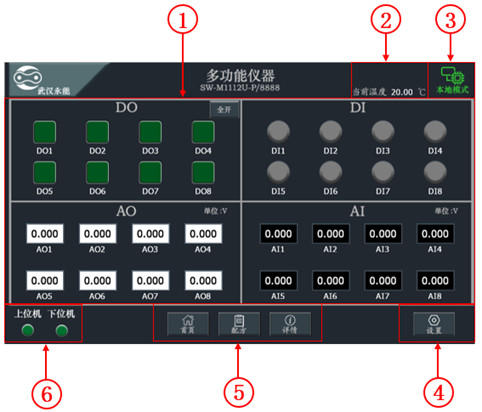Screen dimensions: 482x412
Task: Open the 配方 recipe page button
Action: coord(239,324)
